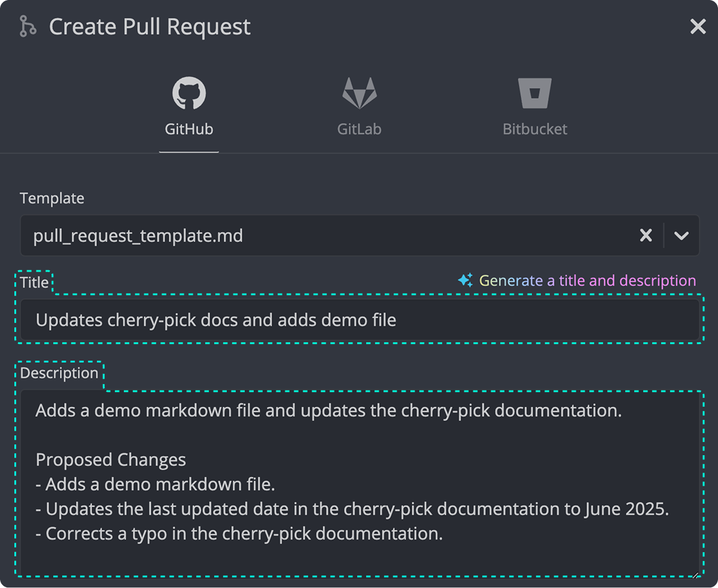Screen dimensions: 718x588
Task: Close the Create Pull Request dialog
Action: 697,26
